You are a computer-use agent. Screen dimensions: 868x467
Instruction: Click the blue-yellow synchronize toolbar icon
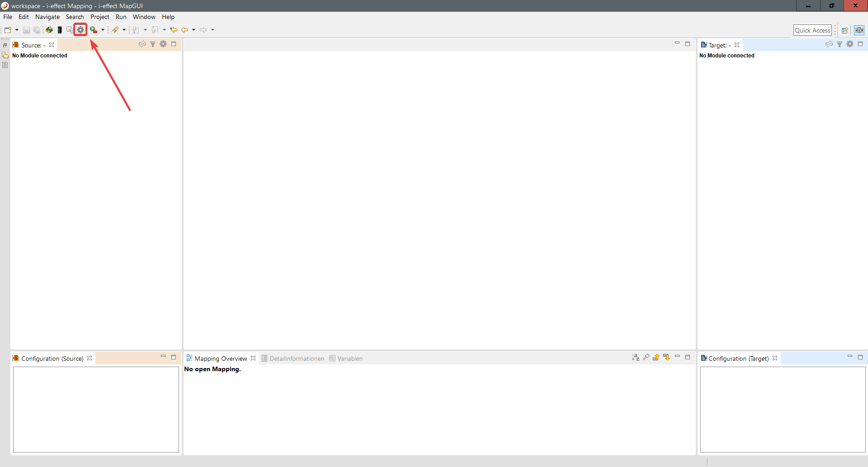pos(49,30)
